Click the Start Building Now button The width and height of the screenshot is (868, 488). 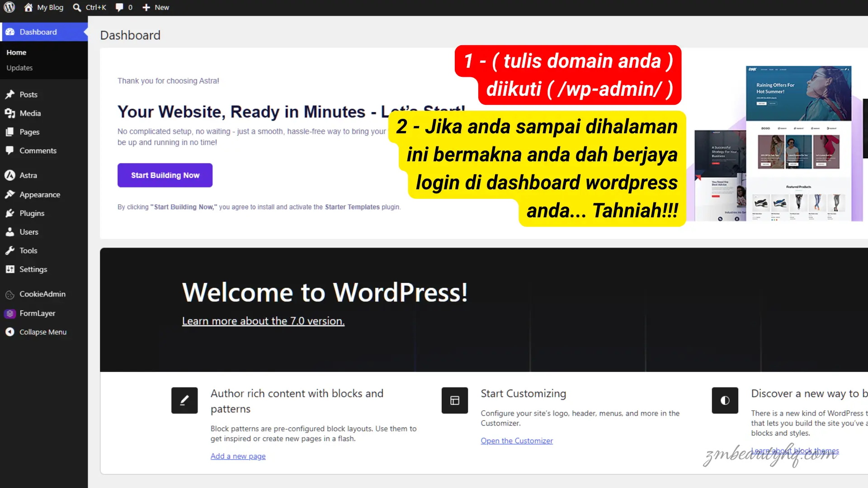[165, 175]
